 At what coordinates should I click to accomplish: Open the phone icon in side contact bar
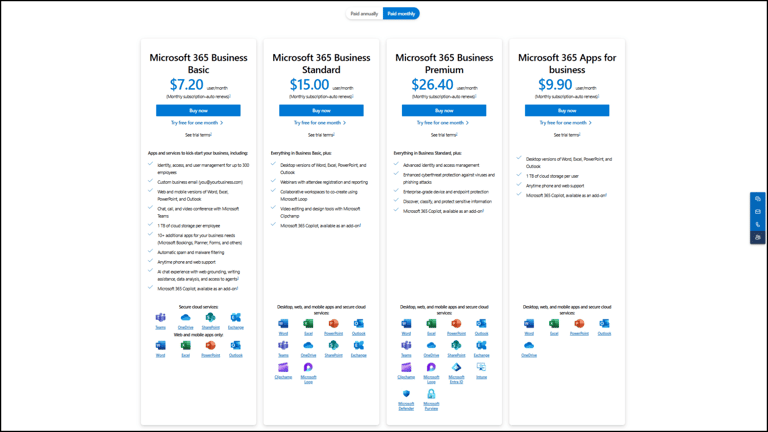click(758, 224)
